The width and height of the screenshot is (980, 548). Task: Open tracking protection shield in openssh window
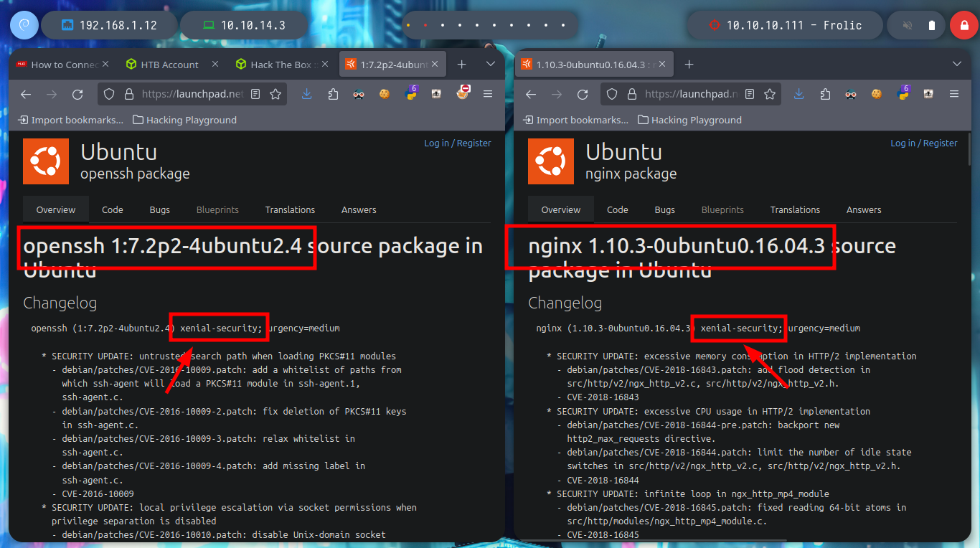pyautogui.click(x=109, y=94)
